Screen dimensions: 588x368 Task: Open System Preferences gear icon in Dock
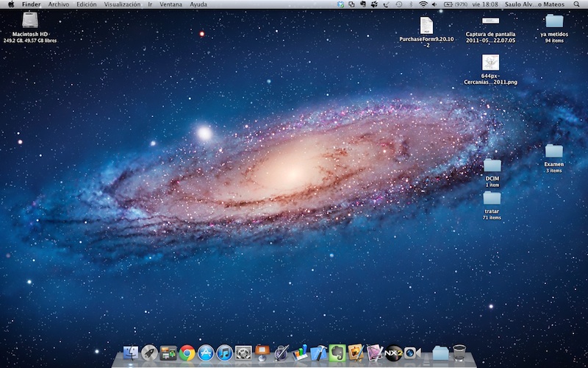point(243,353)
